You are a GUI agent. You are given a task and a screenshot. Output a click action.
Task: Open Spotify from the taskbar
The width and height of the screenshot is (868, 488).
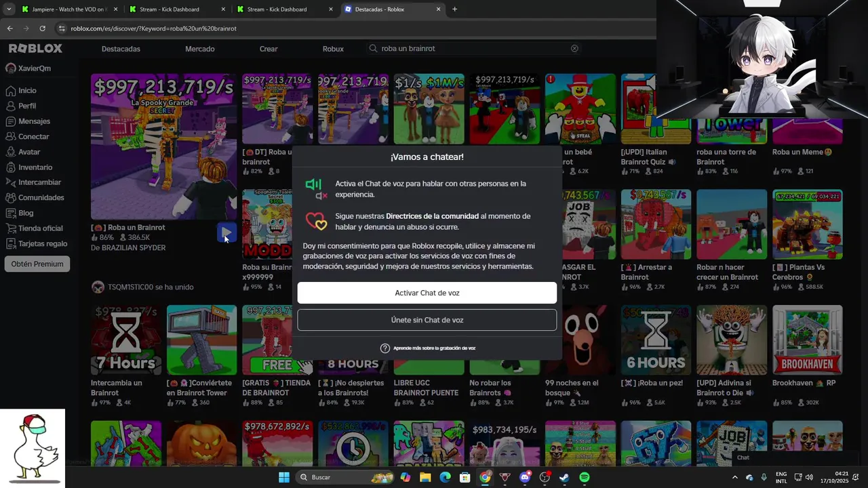[585, 477]
